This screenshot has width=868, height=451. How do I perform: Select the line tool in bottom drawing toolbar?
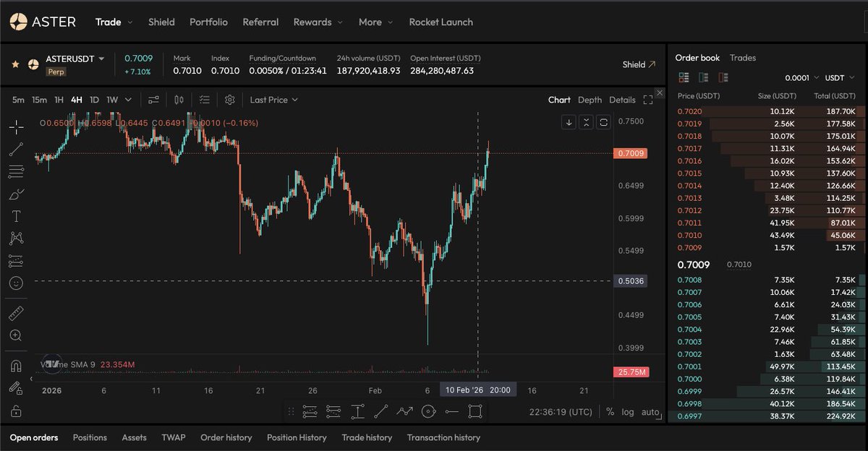pos(381,411)
